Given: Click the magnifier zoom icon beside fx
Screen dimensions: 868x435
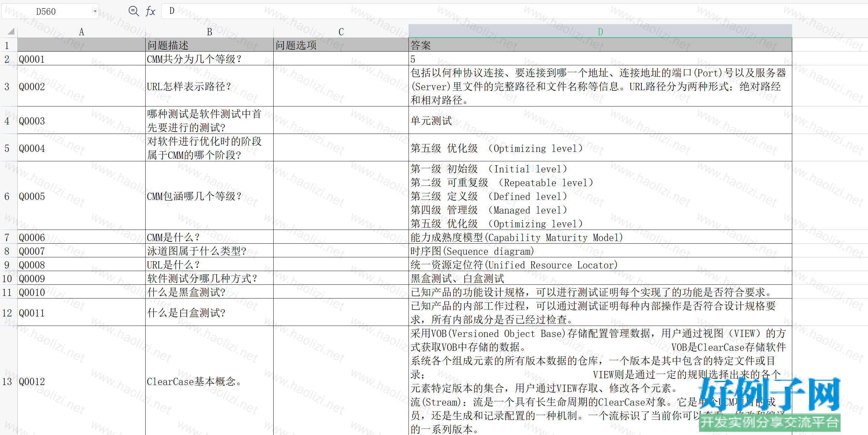Looking at the screenshot, I should point(134,11).
